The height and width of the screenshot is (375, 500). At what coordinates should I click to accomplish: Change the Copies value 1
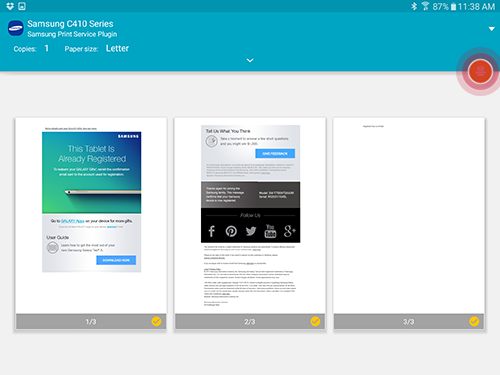point(47,48)
